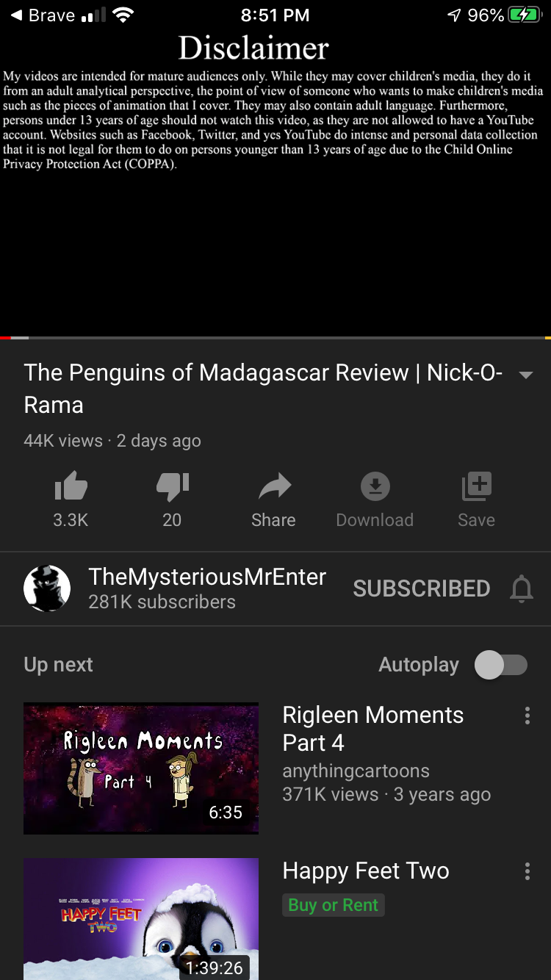551x980 pixels.
Task: Open the options menu for Rigleen Moments Part 4
Action: (x=527, y=716)
